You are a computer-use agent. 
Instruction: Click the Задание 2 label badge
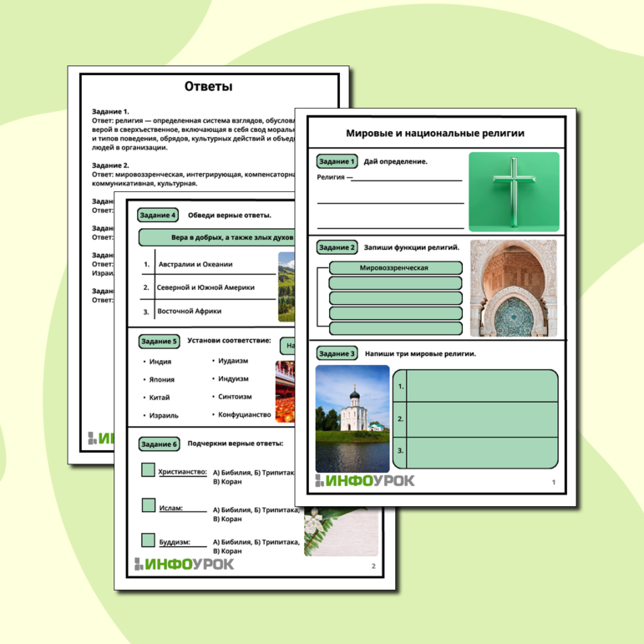337,247
